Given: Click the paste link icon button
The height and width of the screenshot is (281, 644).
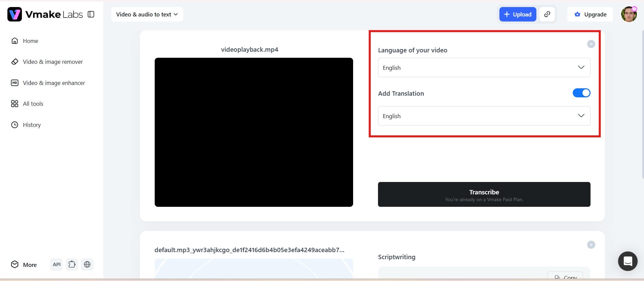Looking at the screenshot, I should (547, 14).
